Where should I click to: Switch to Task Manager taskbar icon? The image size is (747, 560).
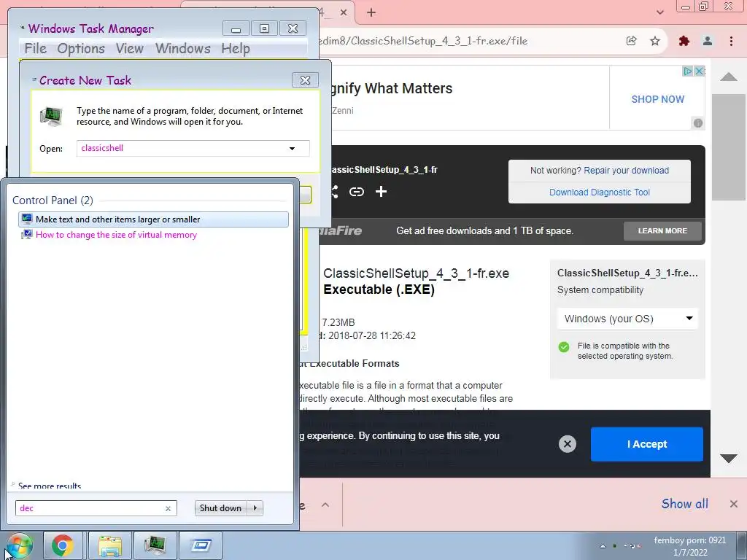(x=155, y=545)
